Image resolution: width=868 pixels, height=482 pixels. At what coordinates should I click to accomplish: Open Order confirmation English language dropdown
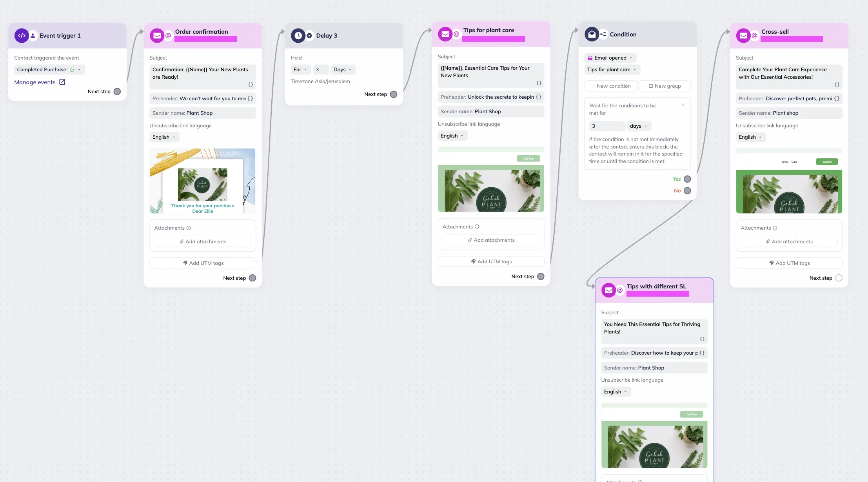[x=164, y=137]
